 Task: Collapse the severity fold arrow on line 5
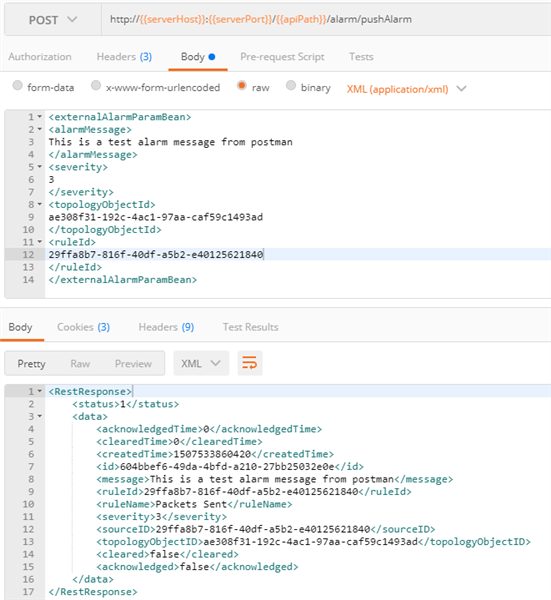coord(39,167)
